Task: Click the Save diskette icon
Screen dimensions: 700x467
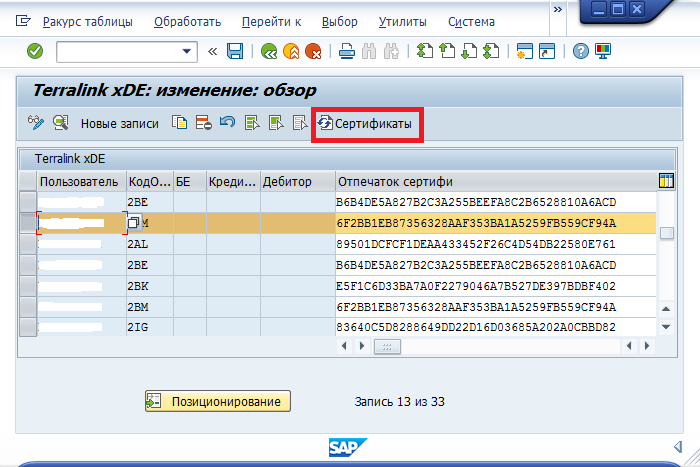Action: 235,51
